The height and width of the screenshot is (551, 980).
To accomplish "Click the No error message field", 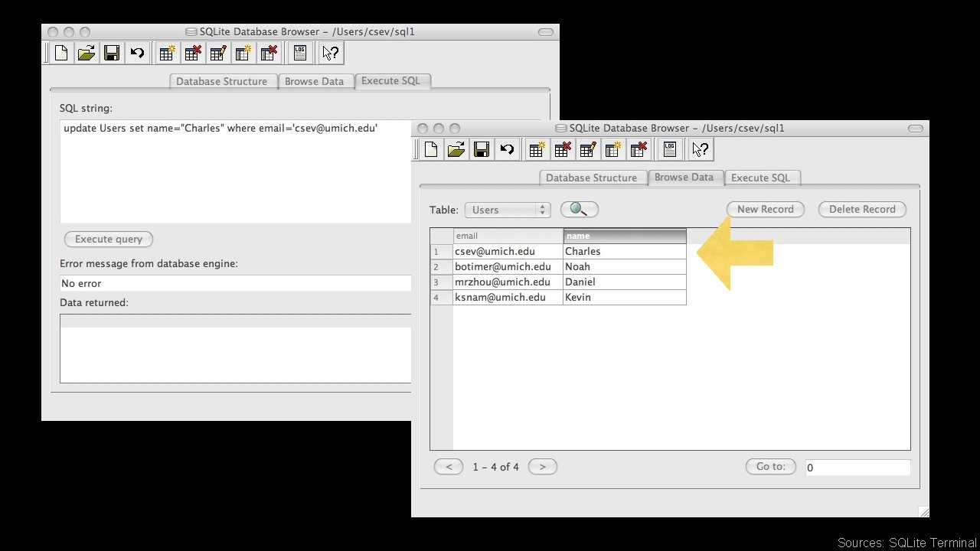I will pos(236,283).
